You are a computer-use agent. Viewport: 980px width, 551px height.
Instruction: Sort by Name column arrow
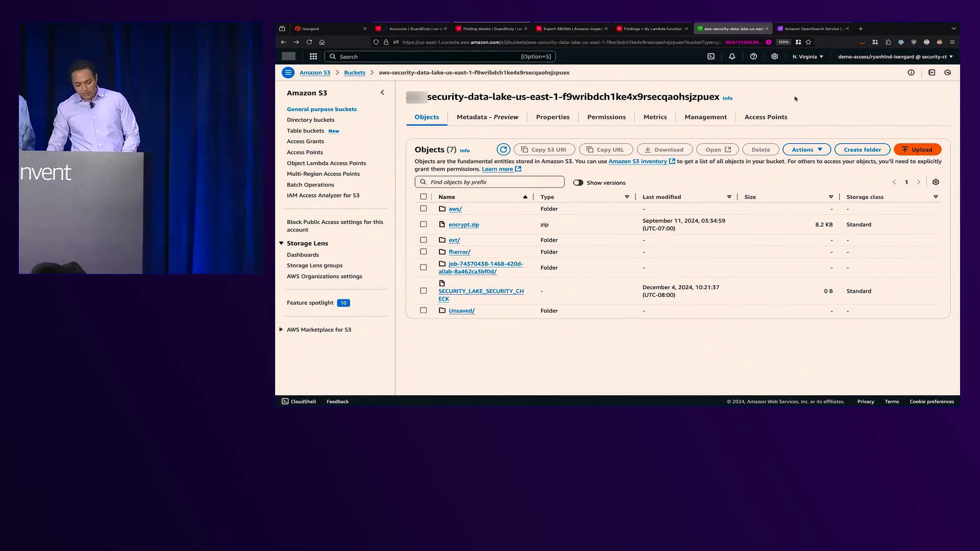525,197
